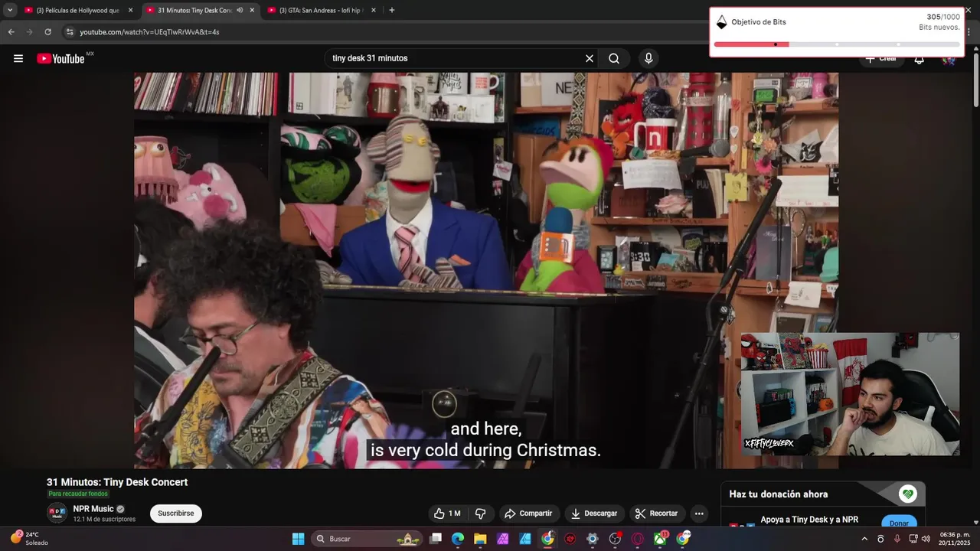Launch Microsoft Edge from taskbar
980x551 pixels.
[x=458, y=539]
